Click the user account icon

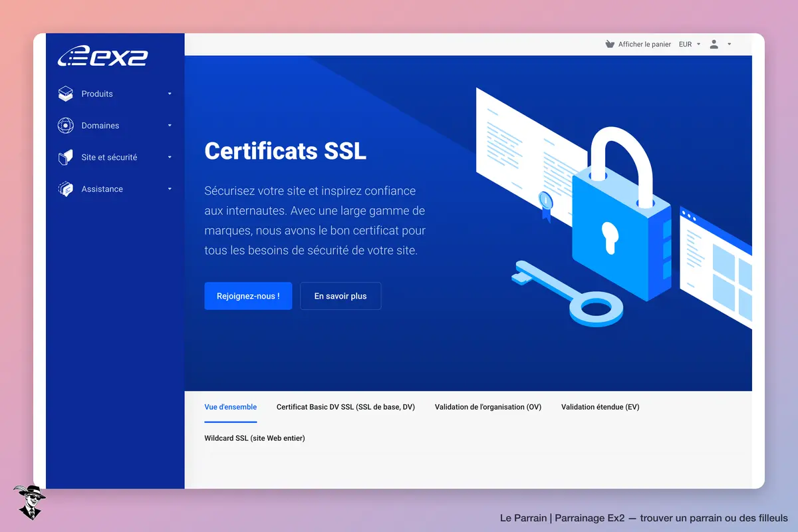pos(714,45)
